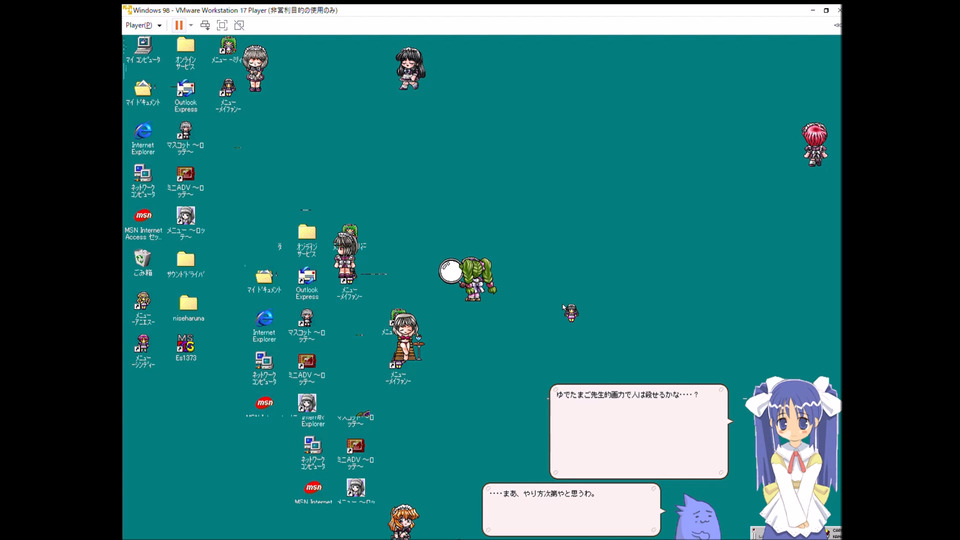This screenshot has width=960, height=540.
Task: Click the white round bubble beside green-haired girl
Action: point(451,271)
